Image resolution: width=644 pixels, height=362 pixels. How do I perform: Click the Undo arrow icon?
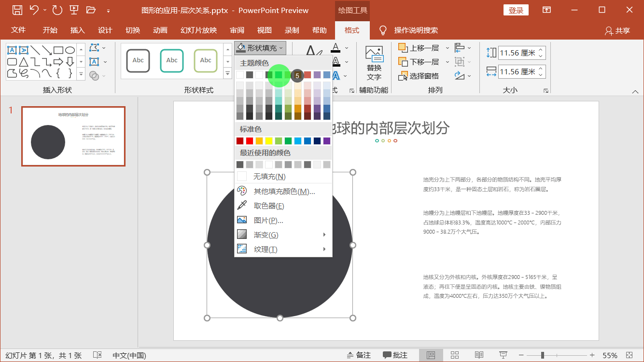[33, 10]
